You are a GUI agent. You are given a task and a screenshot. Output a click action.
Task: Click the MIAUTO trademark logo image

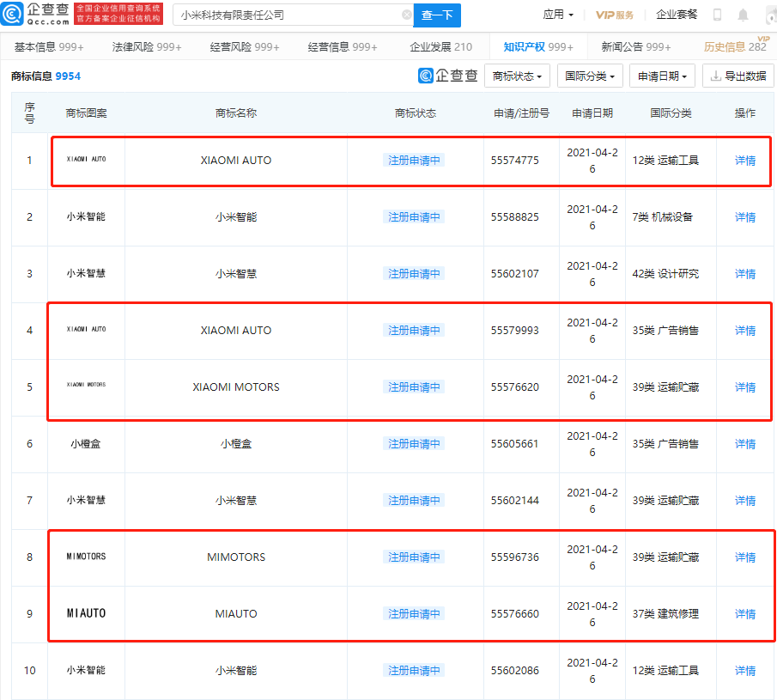(x=86, y=613)
